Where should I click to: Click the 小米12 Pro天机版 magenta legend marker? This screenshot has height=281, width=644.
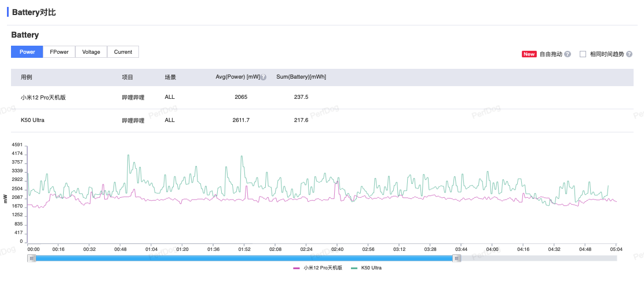click(x=297, y=268)
